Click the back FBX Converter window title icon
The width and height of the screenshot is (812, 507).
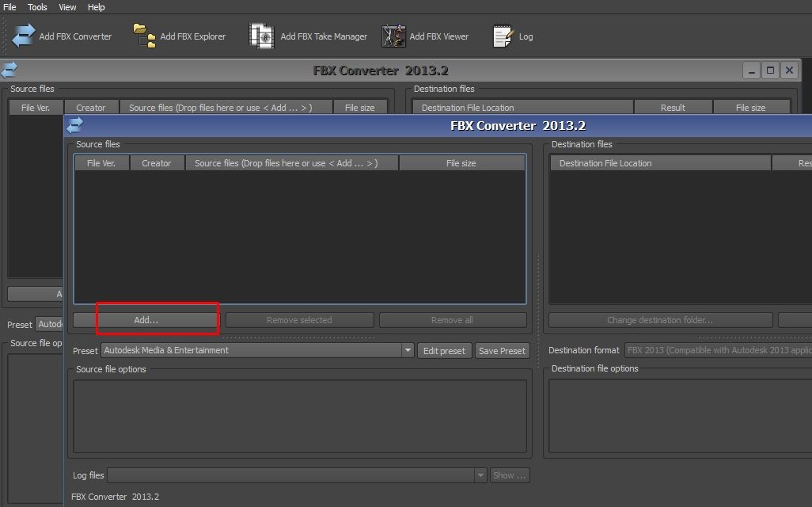[x=9, y=70]
